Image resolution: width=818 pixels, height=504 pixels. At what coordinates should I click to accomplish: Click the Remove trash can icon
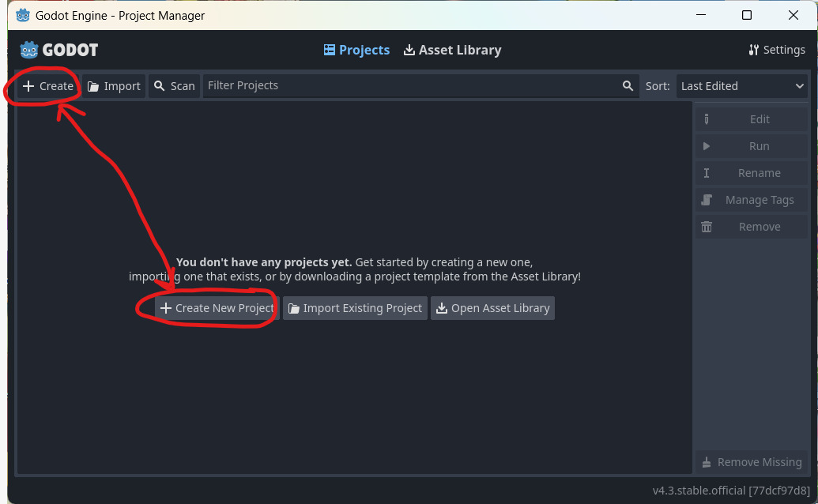click(x=707, y=227)
